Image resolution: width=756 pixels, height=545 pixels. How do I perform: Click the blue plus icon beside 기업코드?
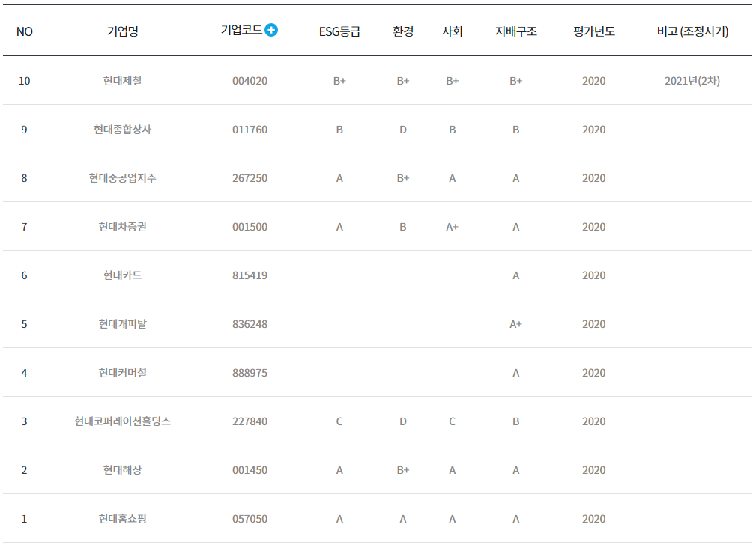point(271,30)
